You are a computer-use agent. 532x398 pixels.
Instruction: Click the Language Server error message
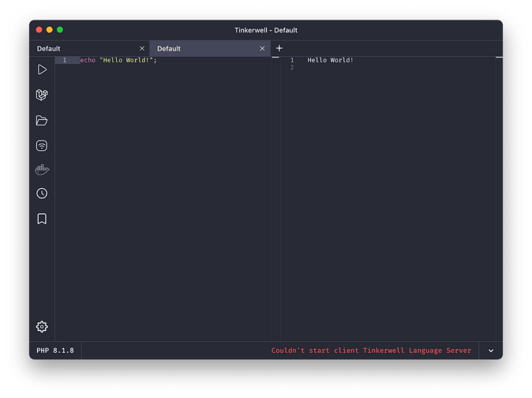click(371, 350)
